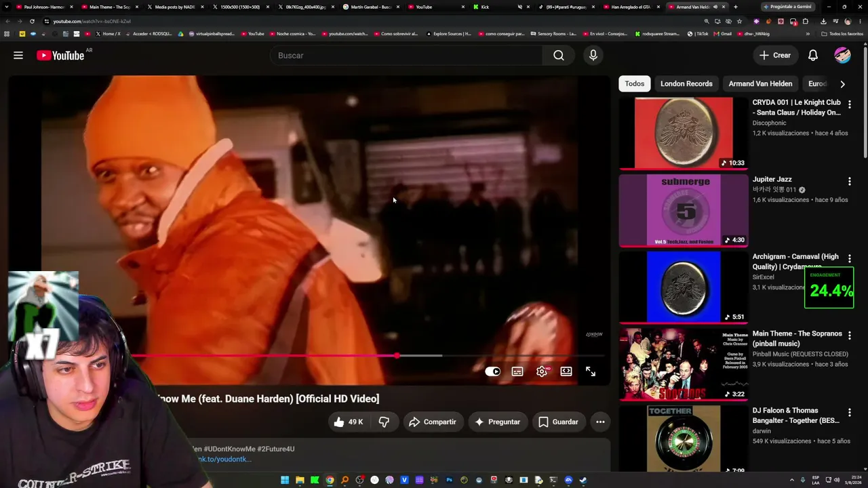The height and width of the screenshot is (488, 868).
Task: Open options menu for CRYDA 001 video
Action: click(849, 104)
